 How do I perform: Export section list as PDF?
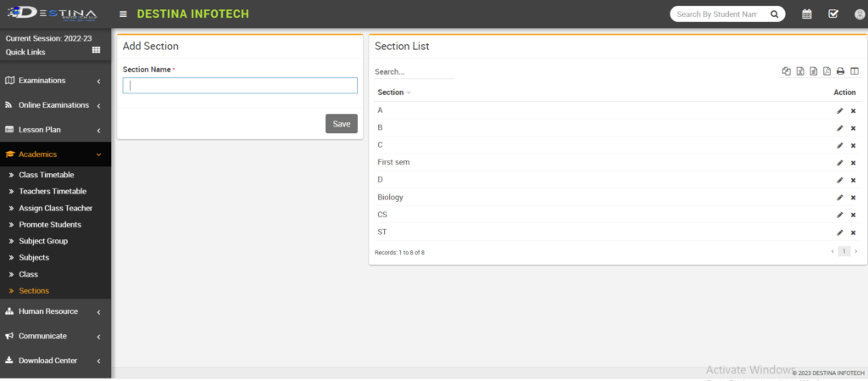[x=826, y=71]
